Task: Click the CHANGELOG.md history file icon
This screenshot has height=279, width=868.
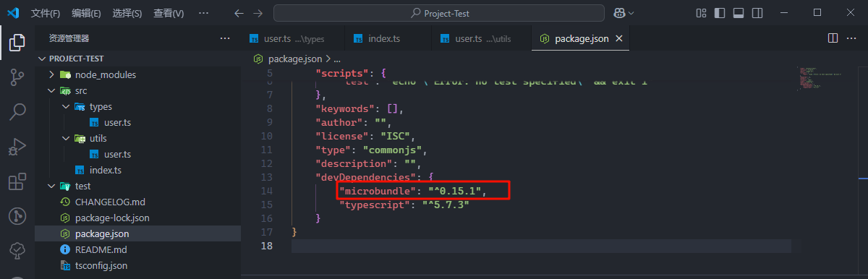Action: click(x=65, y=202)
